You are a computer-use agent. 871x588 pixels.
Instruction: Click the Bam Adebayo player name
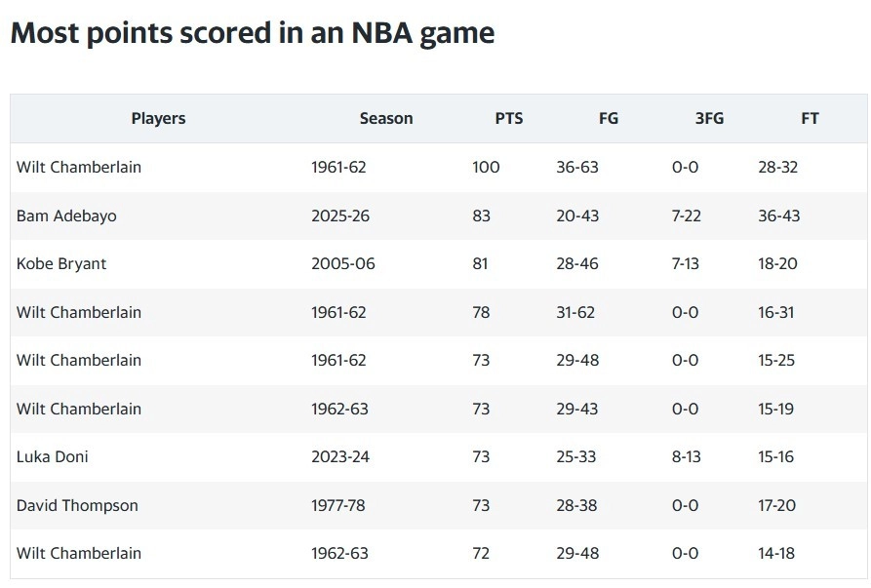[x=66, y=216]
